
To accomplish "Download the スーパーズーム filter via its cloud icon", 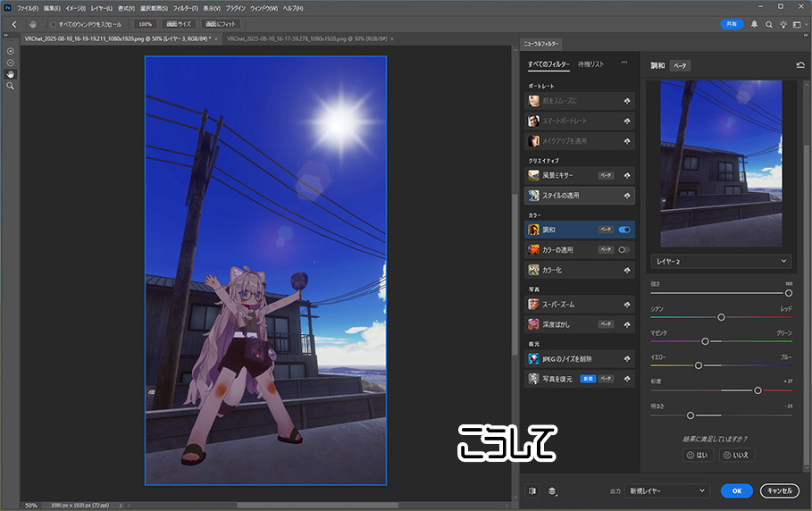I will pos(626,305).
